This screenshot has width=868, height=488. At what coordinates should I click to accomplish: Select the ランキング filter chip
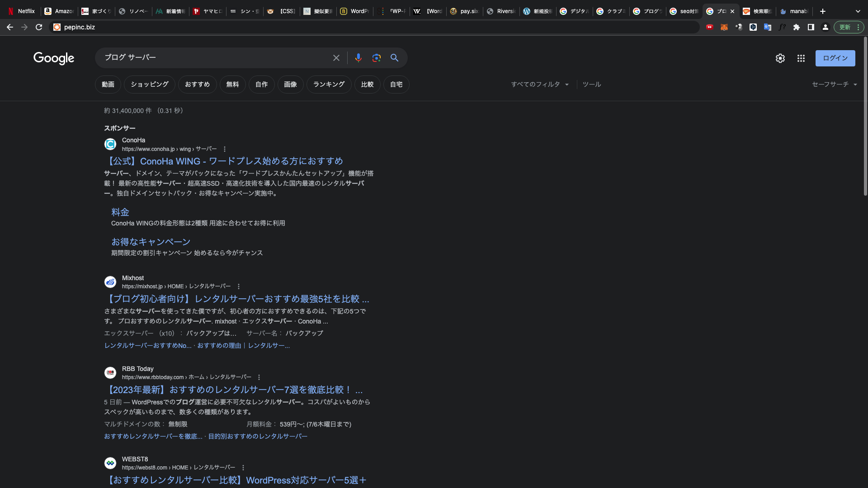pos(329,84)
